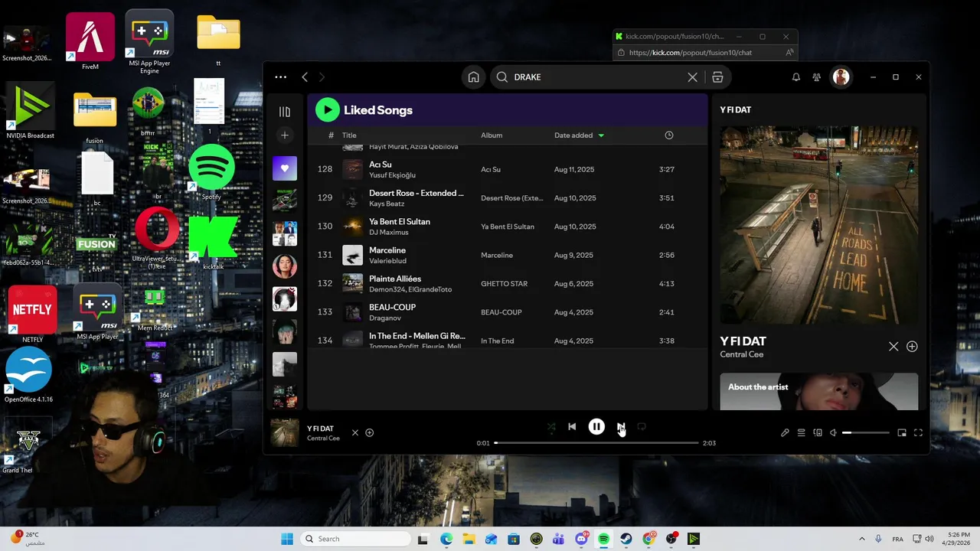Click the X next to the plus in Now Playing panel
Image resolution: width=980 pixels, height=551 pixels.
pos(893,347)
